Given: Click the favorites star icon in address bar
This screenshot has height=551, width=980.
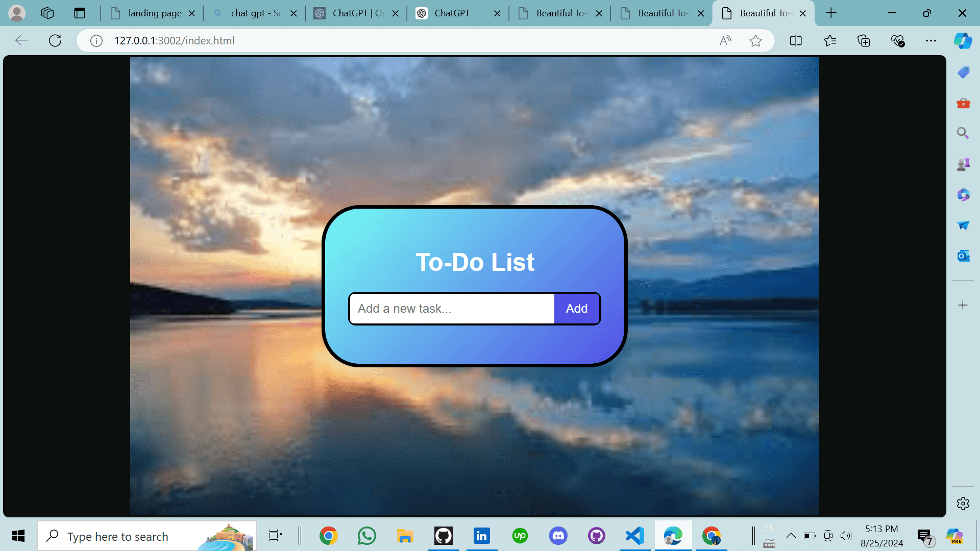Looking at the screenshot, I should pos(755,40).
